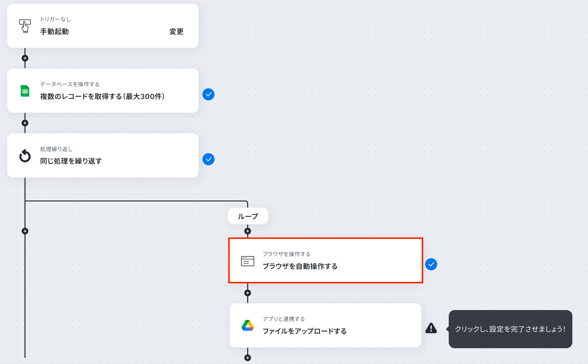Click blue checkmark beside repeat processing step
588x364 pixels.
[208, 159]
